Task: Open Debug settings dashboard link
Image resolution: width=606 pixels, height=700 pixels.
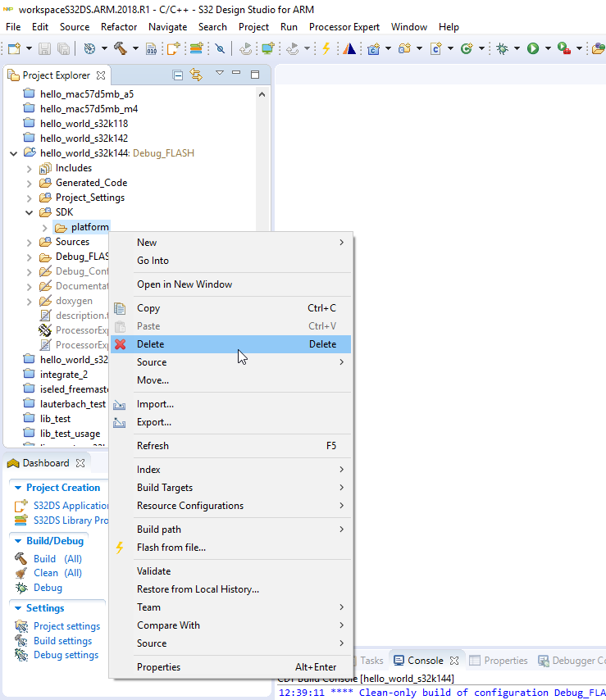Action: [66, 655]
